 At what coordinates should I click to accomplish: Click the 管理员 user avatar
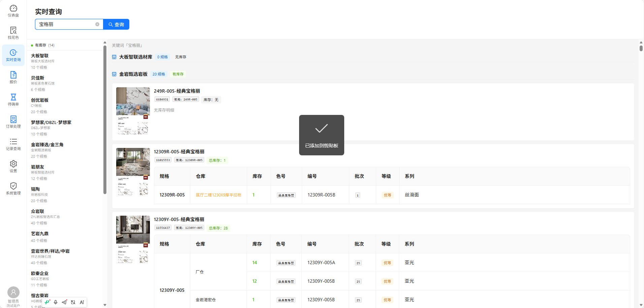[x=13, y=292]
